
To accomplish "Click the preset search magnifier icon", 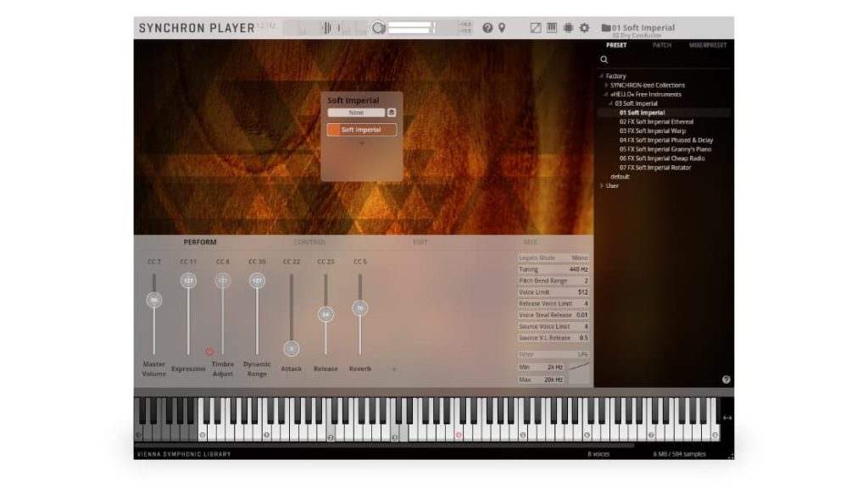I will [604, 60].
